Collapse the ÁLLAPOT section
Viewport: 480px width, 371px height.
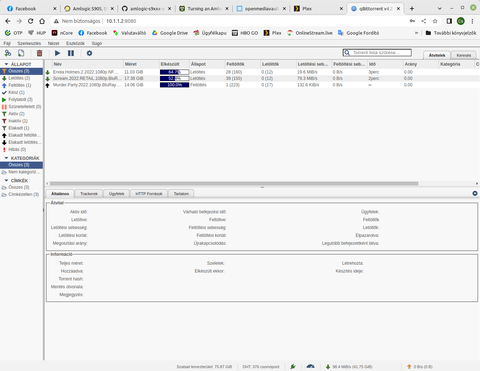6,64
